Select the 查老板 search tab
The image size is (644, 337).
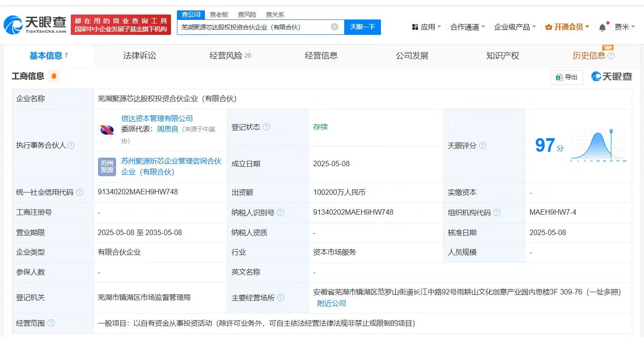pos(219,14)
